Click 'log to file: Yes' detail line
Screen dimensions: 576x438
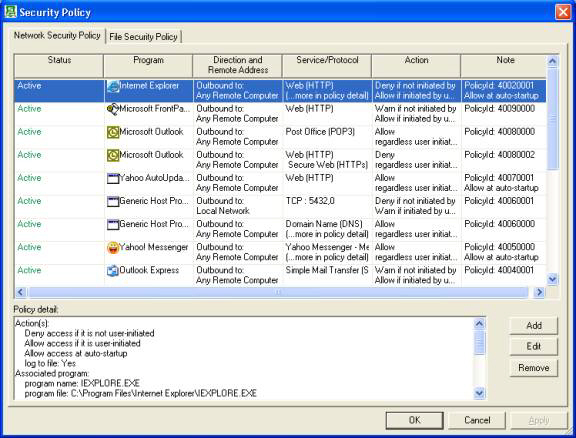(x=50, y=363)
